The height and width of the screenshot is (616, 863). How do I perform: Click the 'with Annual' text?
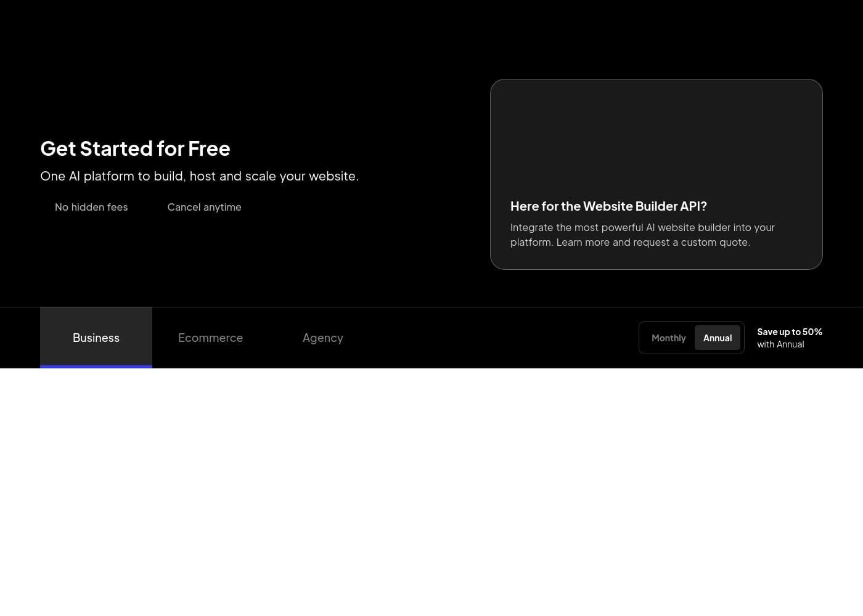pos(780,344)
